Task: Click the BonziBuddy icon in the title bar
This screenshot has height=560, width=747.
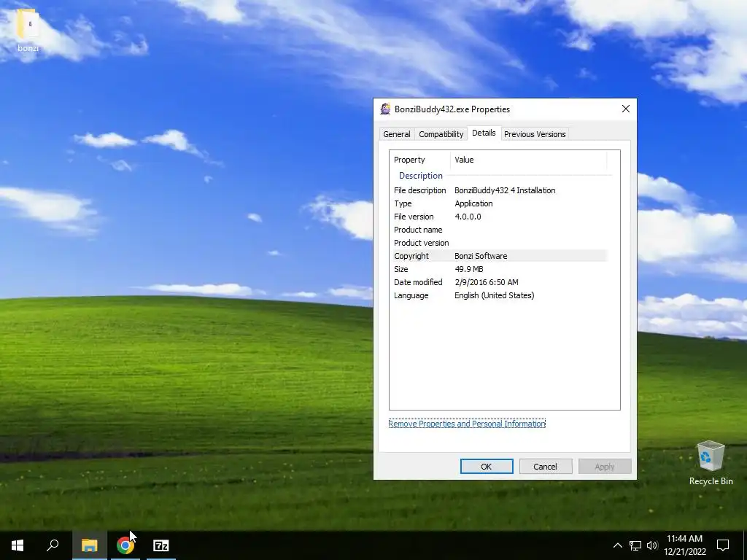Action: (x=385, y=109)
